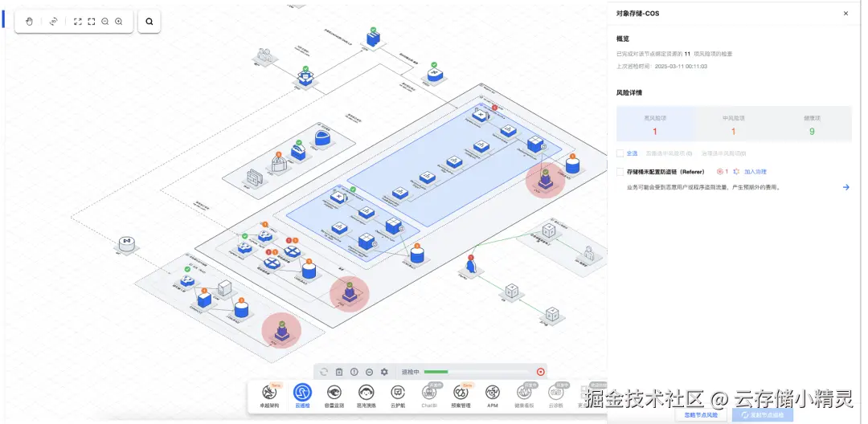Zoom out with the minus magnifier
Screen dimensions: 868x424
click(x=105, y=22)
